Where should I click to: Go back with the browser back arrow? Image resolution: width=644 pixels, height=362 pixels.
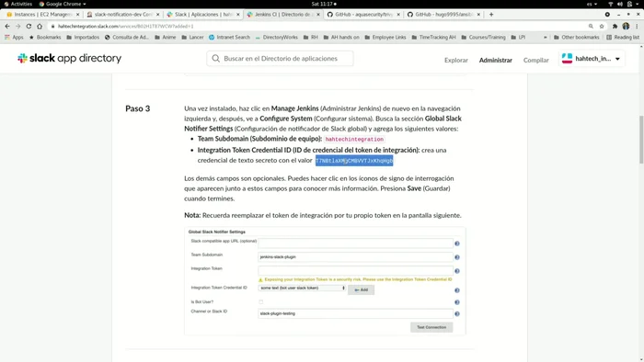(x=7, y=26)
